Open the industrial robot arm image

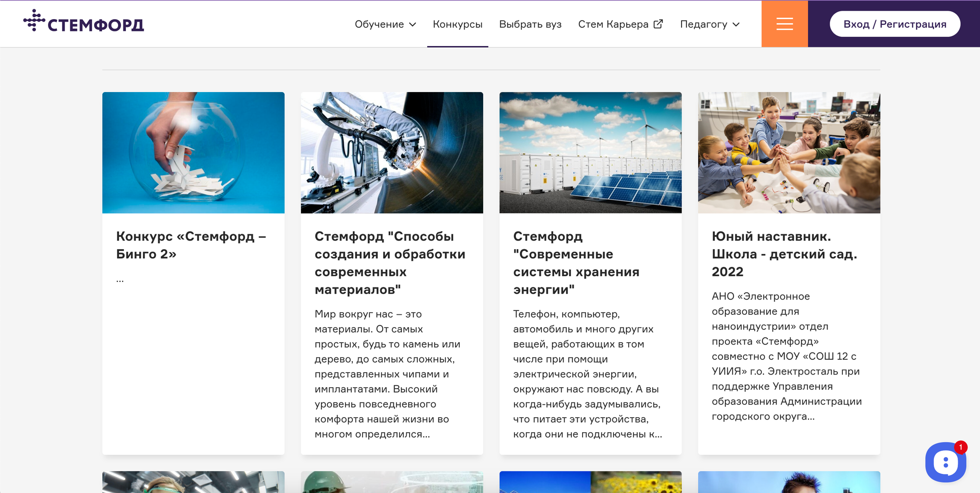(392, 153)
